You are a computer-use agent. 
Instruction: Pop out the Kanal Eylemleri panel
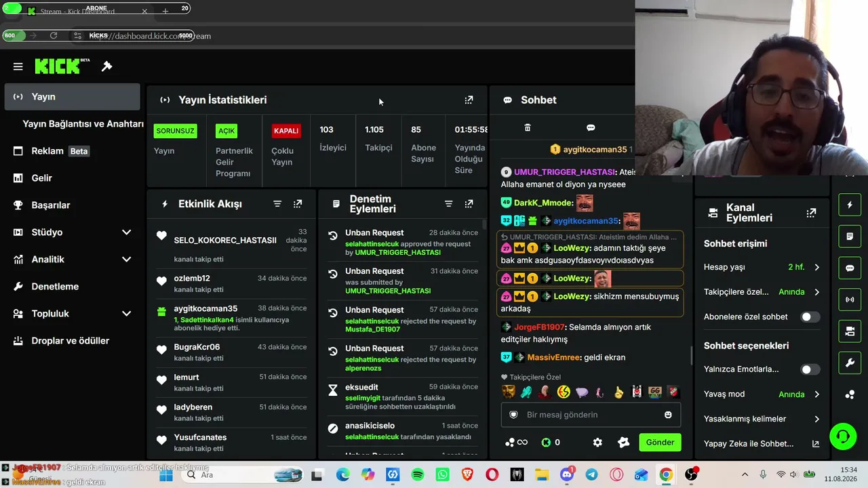[x=811, y=213]
